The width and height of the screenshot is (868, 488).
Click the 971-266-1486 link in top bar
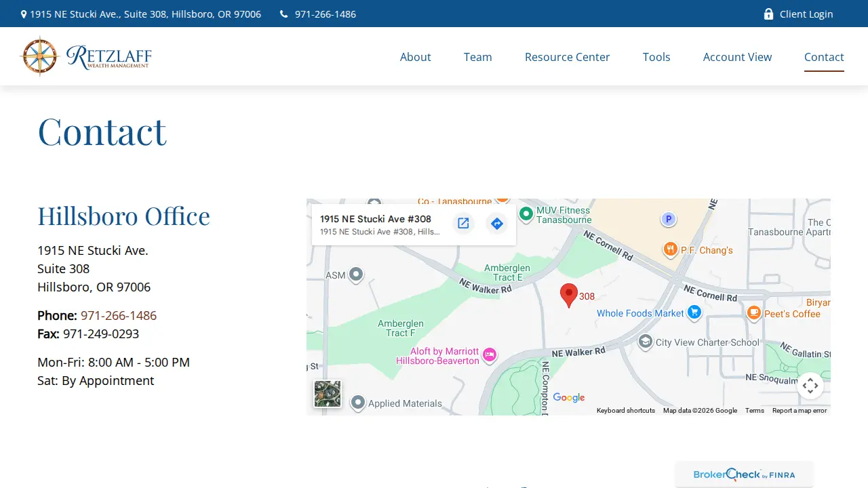(325, 14)
